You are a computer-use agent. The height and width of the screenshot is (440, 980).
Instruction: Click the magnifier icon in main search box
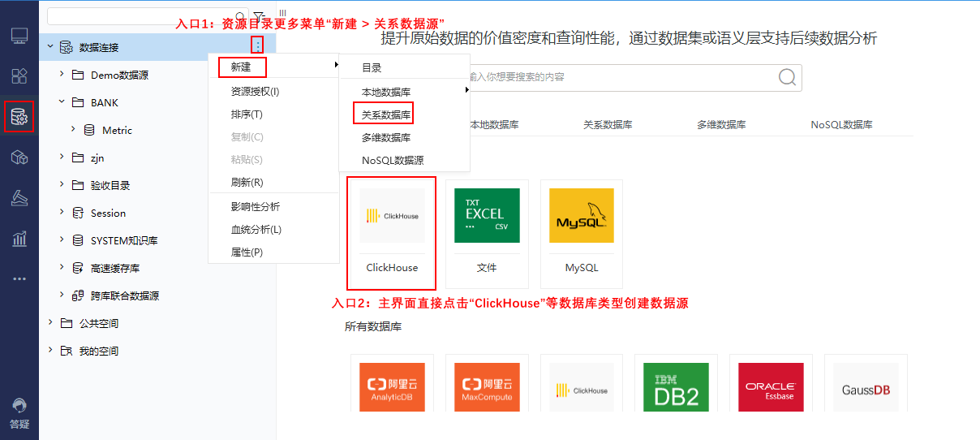point(787,77)
